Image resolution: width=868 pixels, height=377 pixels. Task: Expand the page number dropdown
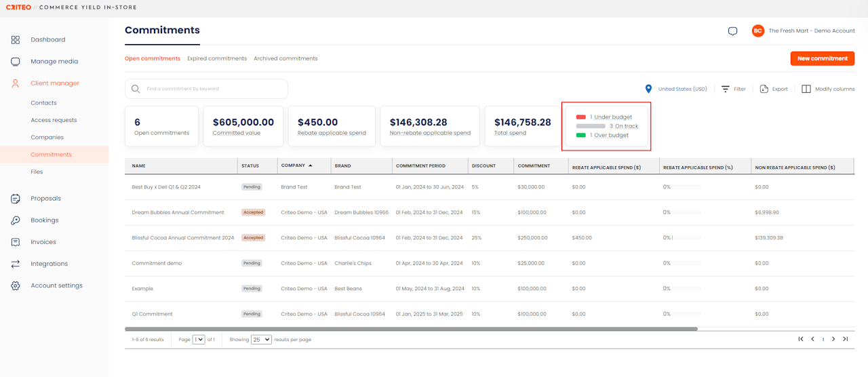pos(199,339)
